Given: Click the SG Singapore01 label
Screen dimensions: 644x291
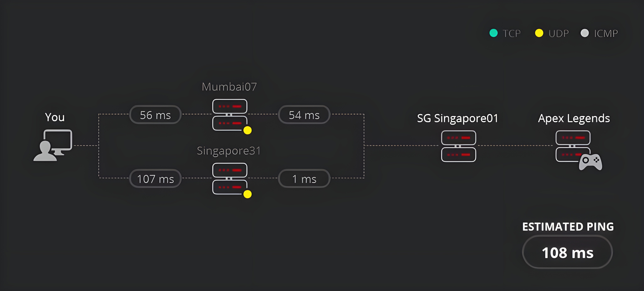Looking at the screenshot, I should pyautogui.click(x=458, y=118).
